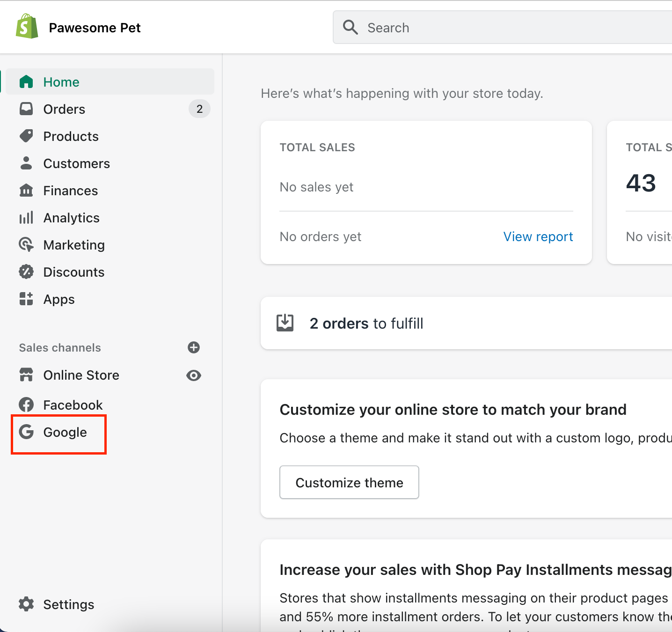Screen dimensions: 672x632
Task: Click the Shopify bag logo
Action: pyautogui.click(x=27, y=26)
